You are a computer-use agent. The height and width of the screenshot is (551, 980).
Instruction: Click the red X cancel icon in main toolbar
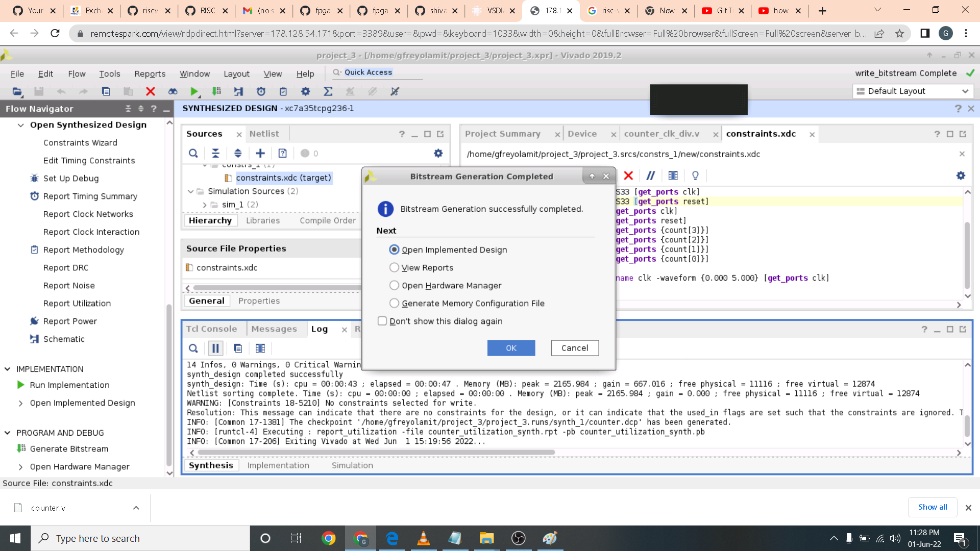pyautogui.click(x=150, y=91)
